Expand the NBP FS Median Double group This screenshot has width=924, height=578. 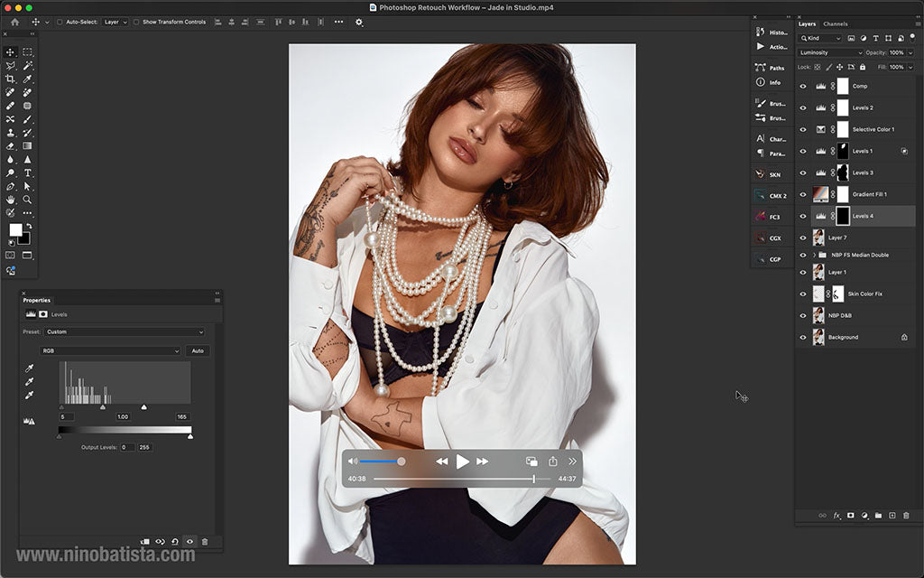coord(814,256)
